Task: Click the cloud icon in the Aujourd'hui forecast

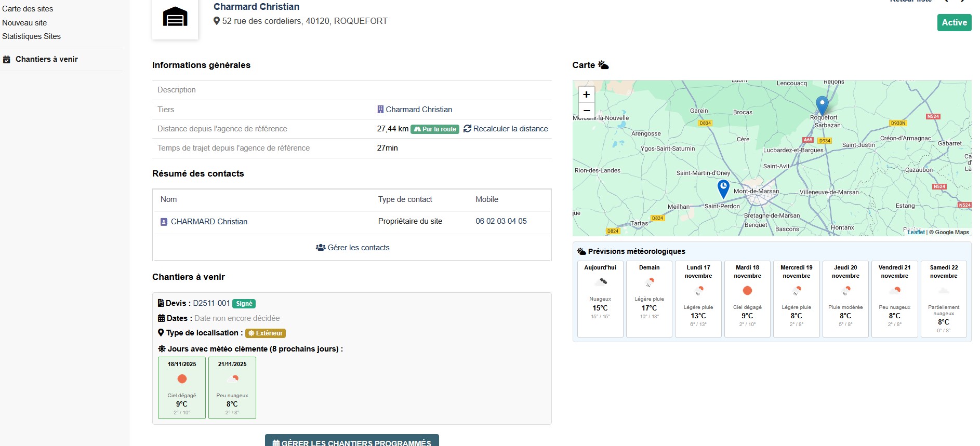Action: pos(601,282)
